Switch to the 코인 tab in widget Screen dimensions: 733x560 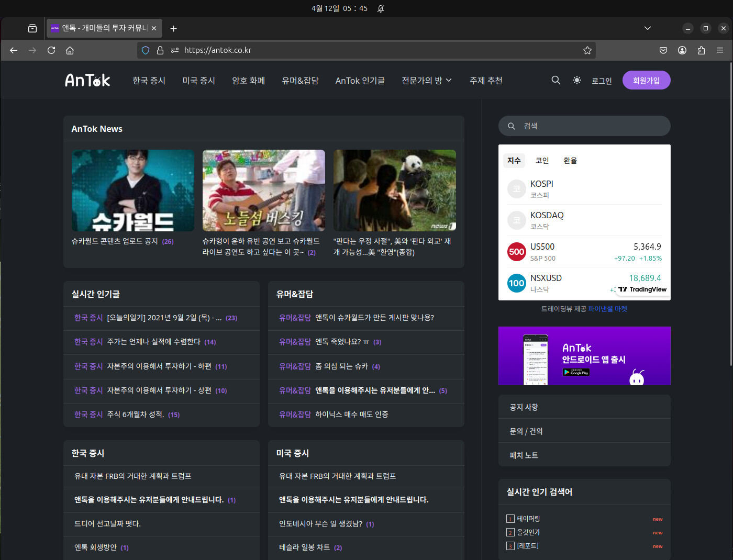tap(542, 161)
